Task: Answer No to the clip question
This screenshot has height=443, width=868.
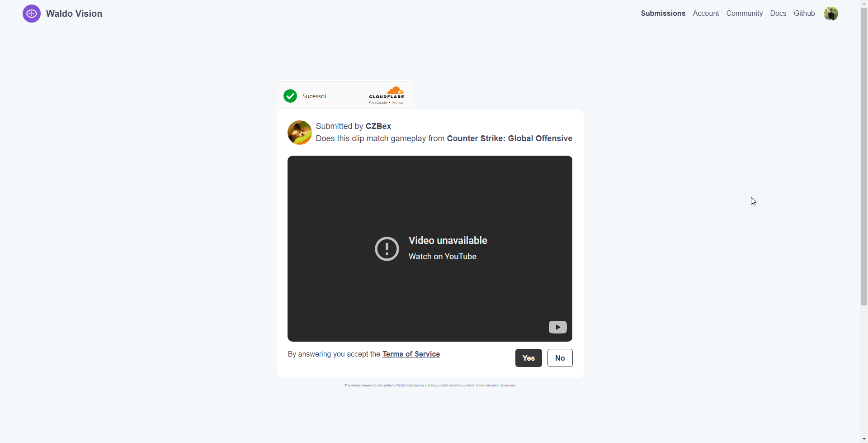Action: [560, 358]
